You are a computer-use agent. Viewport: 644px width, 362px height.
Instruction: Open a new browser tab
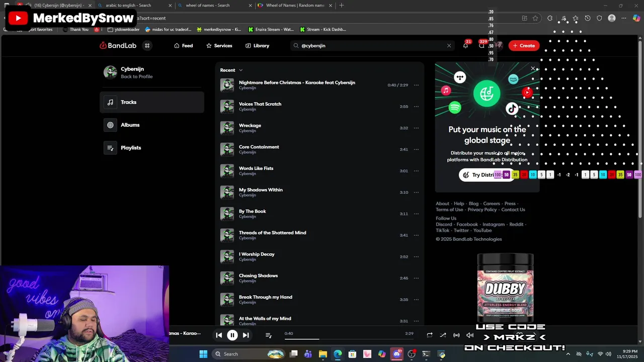click(x=342, y=6)
